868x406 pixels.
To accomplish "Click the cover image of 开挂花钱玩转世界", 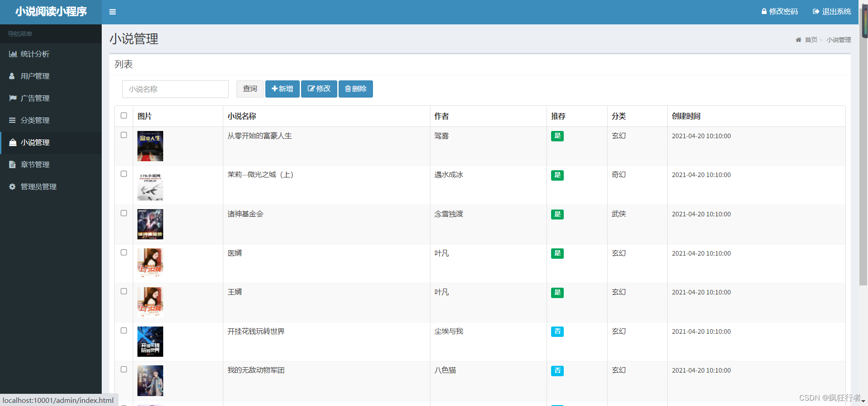I will coord(150,342).
